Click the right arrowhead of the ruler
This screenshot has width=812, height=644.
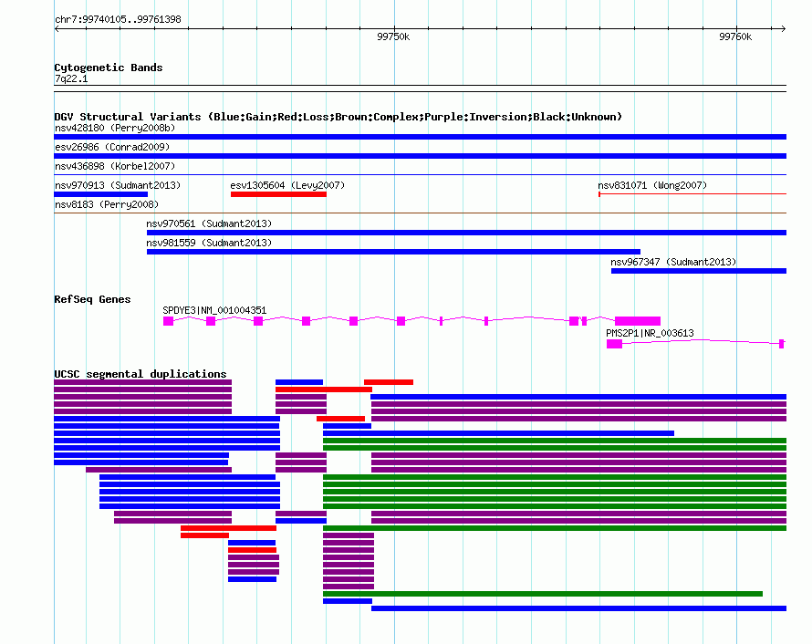(x=784, y=28)
